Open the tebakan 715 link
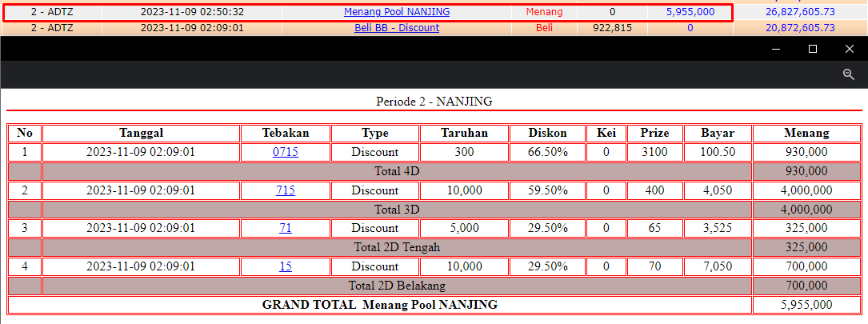 pyautogui.click(x=286, y=190)
